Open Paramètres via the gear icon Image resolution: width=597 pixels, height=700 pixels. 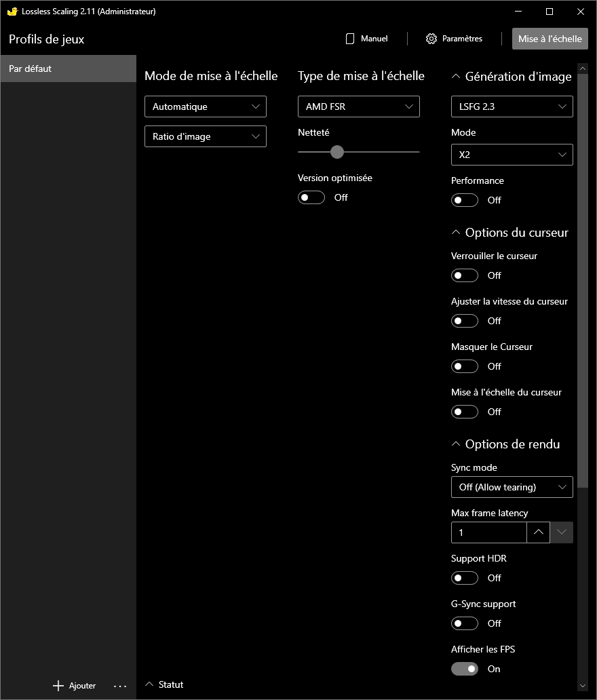(431, 39)
